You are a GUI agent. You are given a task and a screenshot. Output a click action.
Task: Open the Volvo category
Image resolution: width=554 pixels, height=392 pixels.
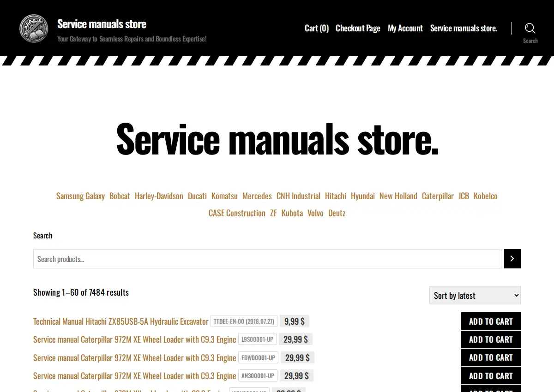tap(316, 213)
